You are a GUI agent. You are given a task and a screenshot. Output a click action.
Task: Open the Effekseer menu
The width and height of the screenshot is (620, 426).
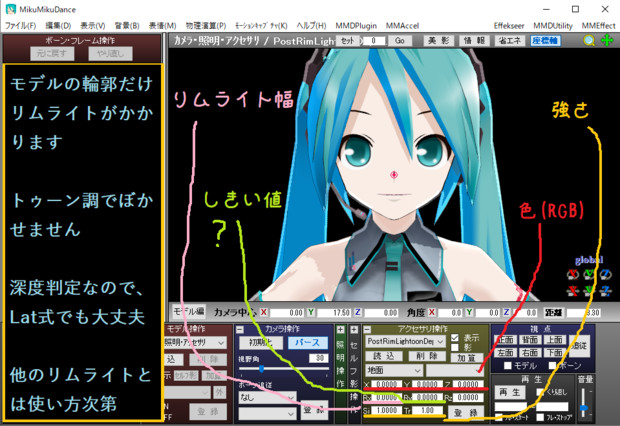pos(509,26)
